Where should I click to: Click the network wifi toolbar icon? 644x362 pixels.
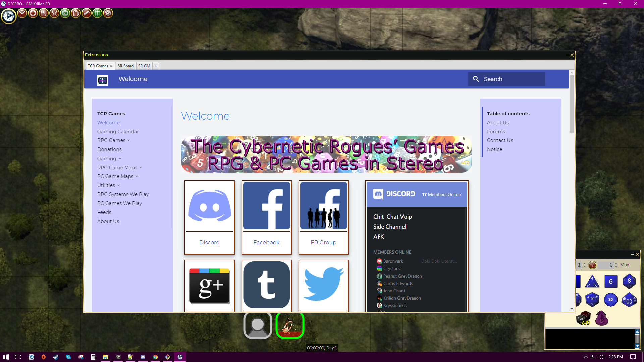click(x=22, y=13)
